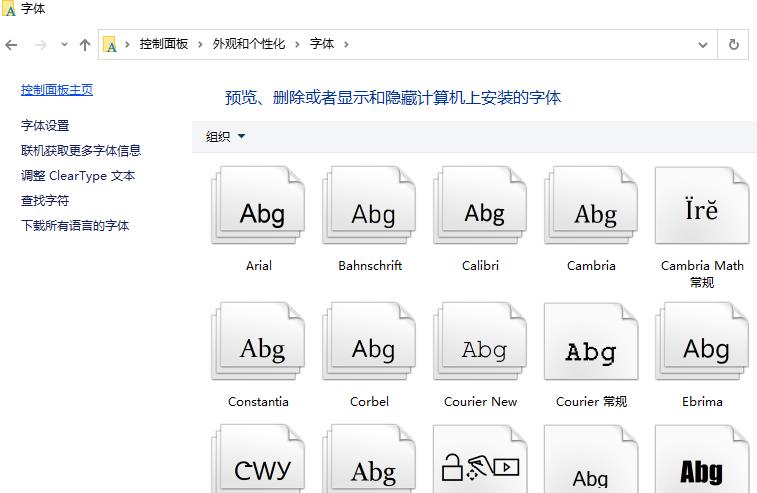Go to 外观和个性化 breadcrumb segment
The width and height of the screenshot is (757, 493).
coord(249,44)
